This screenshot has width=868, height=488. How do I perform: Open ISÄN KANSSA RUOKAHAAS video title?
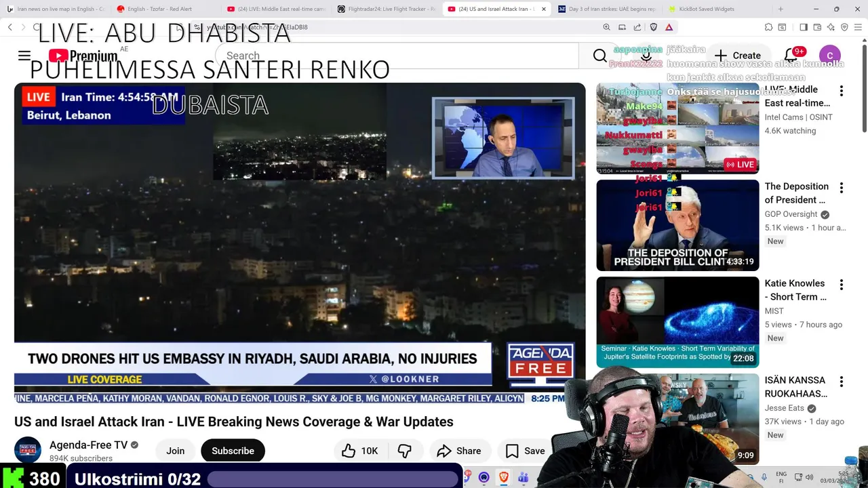click(x=796, y=387)
